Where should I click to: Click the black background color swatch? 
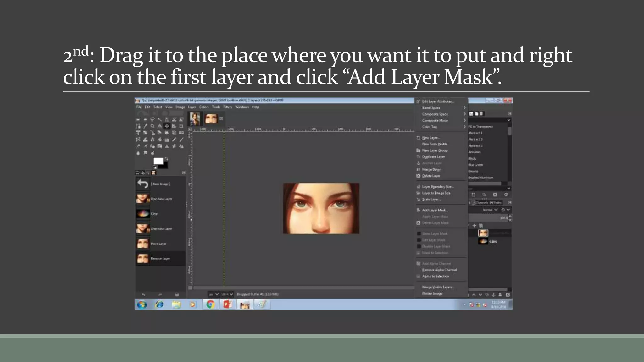[165, 165]
